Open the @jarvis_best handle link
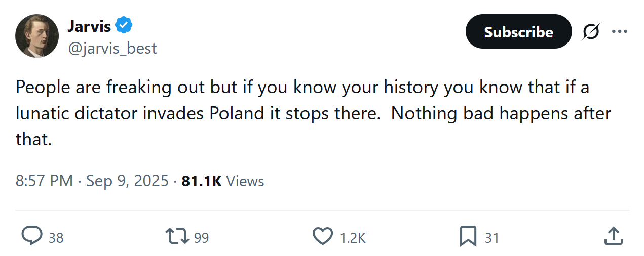 click(112, 48)
